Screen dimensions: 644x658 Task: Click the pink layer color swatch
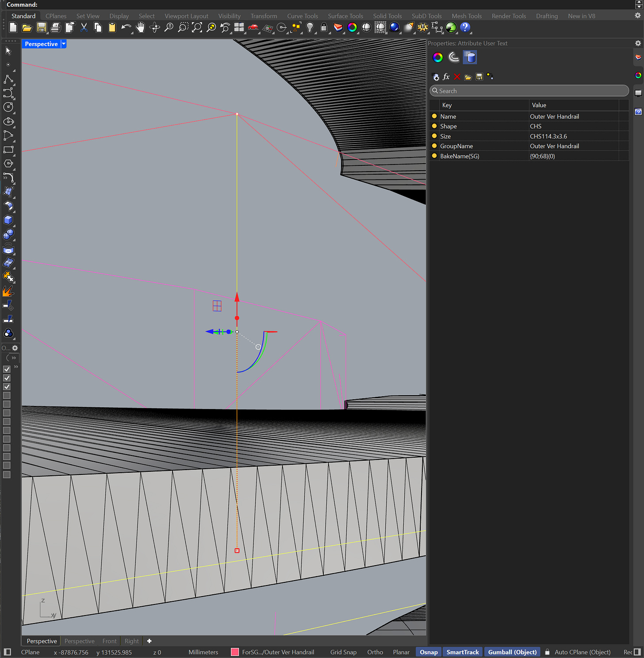(x=235, y=652)
